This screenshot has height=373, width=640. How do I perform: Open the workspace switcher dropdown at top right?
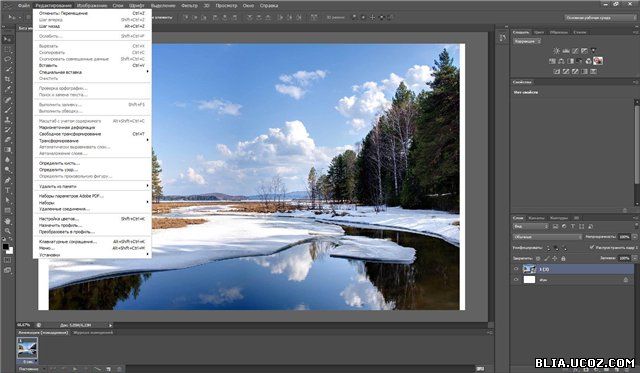click(x=600, y=18)
